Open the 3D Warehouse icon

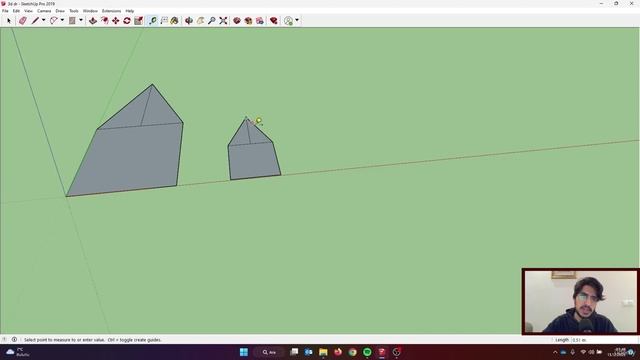coord(237,20)
